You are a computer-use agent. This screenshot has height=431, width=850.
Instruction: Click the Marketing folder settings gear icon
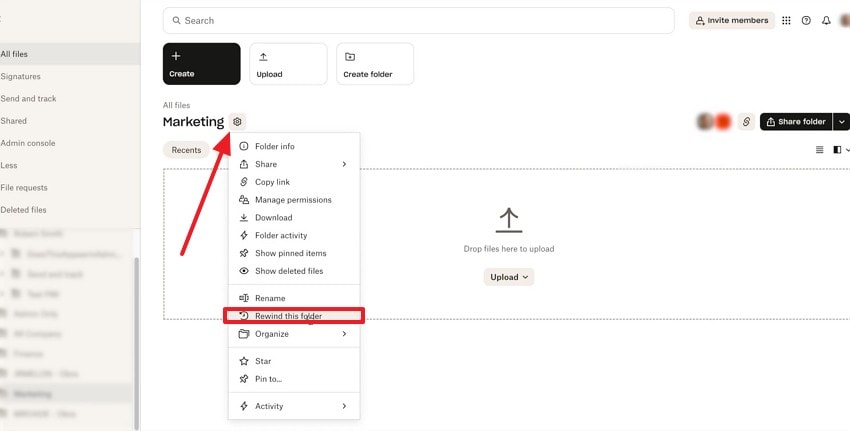click(x=237, y=122)
